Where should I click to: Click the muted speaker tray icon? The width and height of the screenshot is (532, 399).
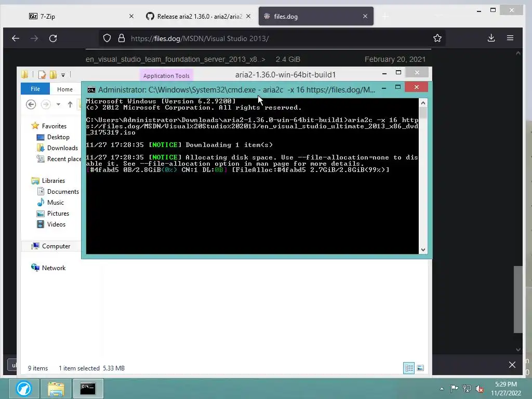point(480,389)
